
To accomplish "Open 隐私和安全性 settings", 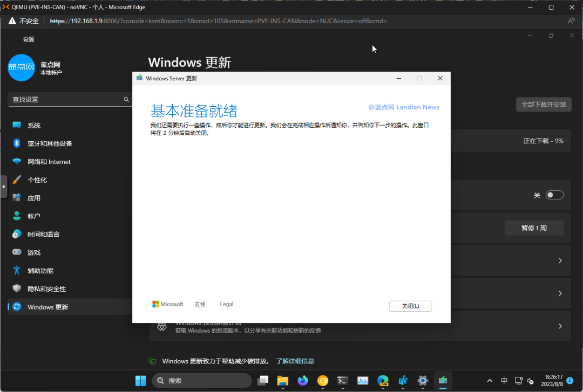I will pyautogui.click(x=70, y=288).
